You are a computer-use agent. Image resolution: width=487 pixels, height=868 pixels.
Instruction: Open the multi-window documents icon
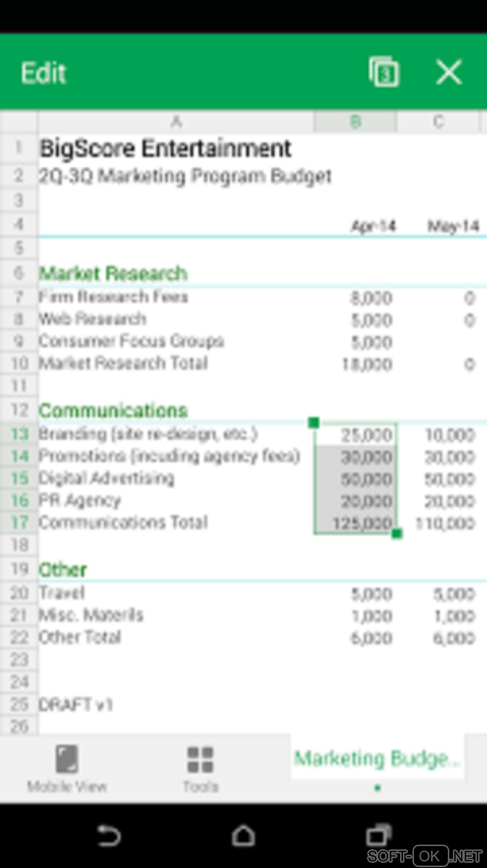point(384,73)
